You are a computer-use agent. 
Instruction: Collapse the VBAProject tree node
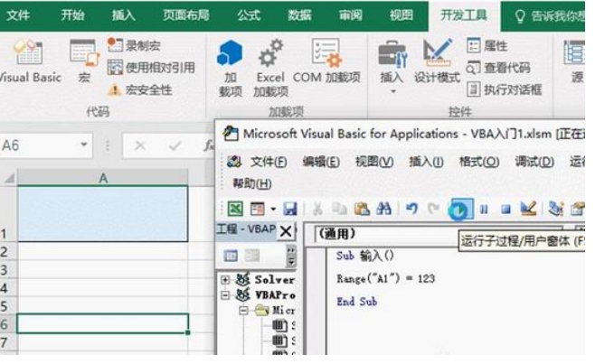[x=225, y=294]
